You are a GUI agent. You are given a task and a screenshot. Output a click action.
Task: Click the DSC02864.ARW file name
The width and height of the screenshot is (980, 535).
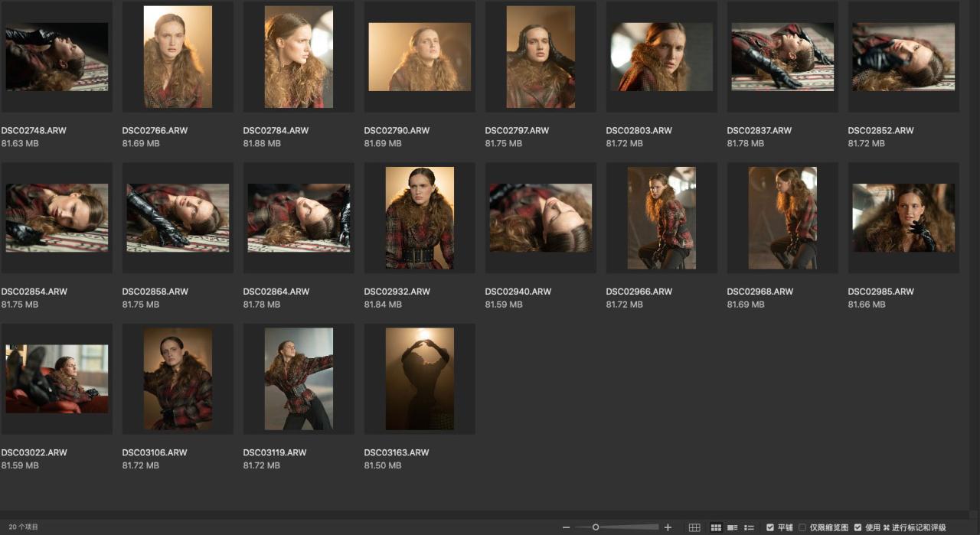tap(276, 292)
